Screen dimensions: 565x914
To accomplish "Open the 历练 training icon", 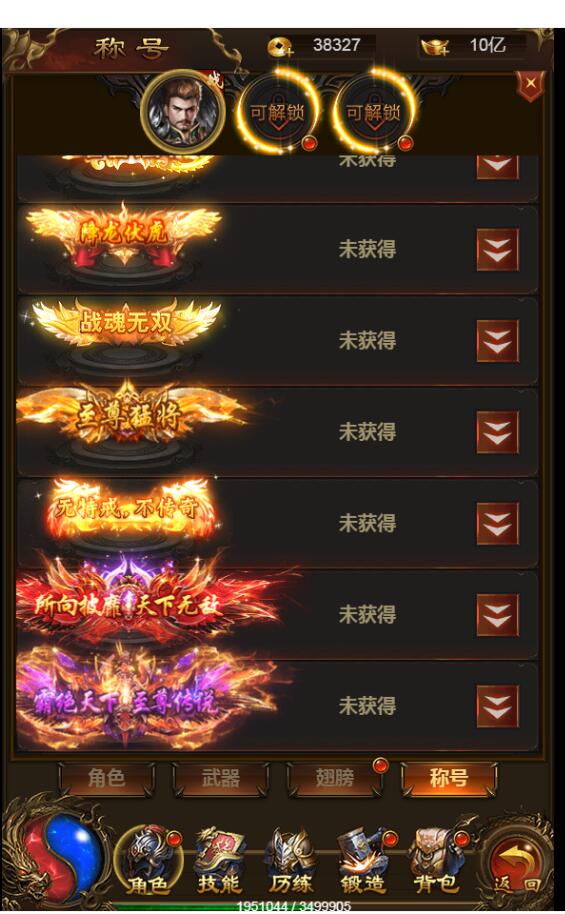I will coord(291,860).
